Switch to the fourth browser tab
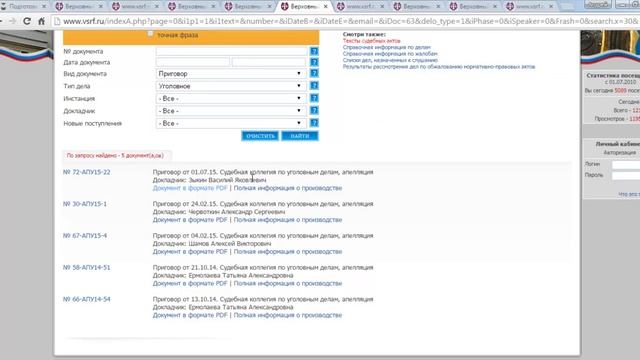This screenshot has width=640, height=360. (x=191, y=7)
